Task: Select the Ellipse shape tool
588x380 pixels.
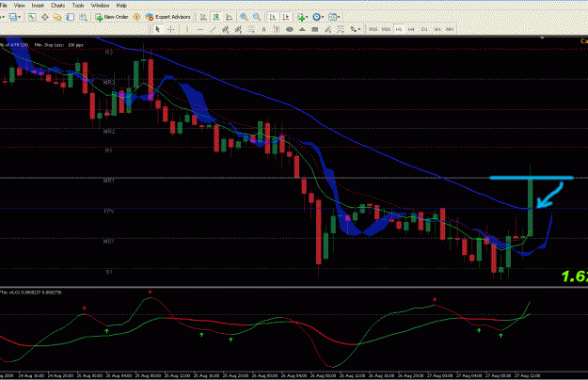Action: point(290,29)
